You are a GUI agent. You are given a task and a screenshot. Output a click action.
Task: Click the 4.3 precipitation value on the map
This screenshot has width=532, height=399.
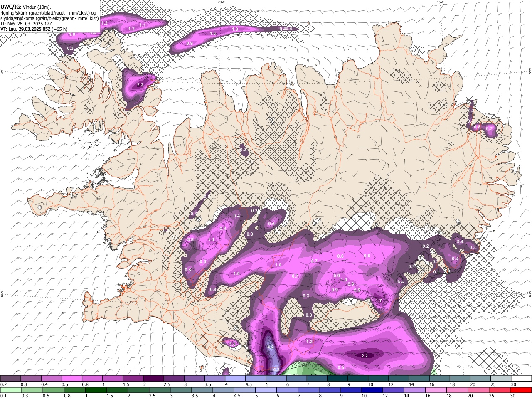(x=276, y=369)
